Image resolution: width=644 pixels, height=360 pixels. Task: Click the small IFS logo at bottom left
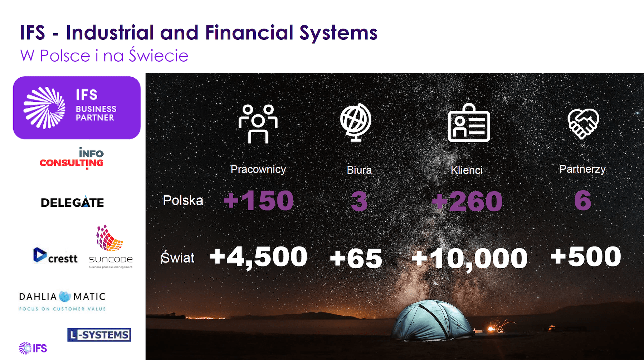pos(33,348)
